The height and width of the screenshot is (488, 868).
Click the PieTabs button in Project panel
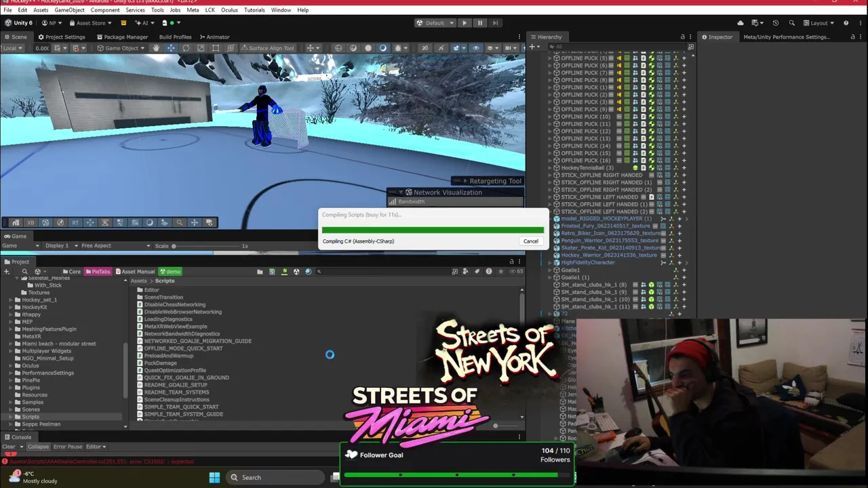coord(98,272)
